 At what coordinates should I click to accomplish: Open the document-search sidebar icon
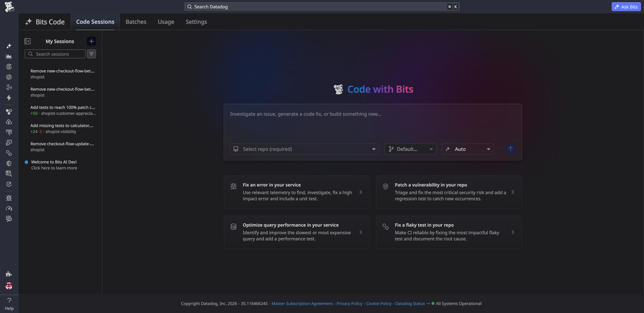click(9, 174)
